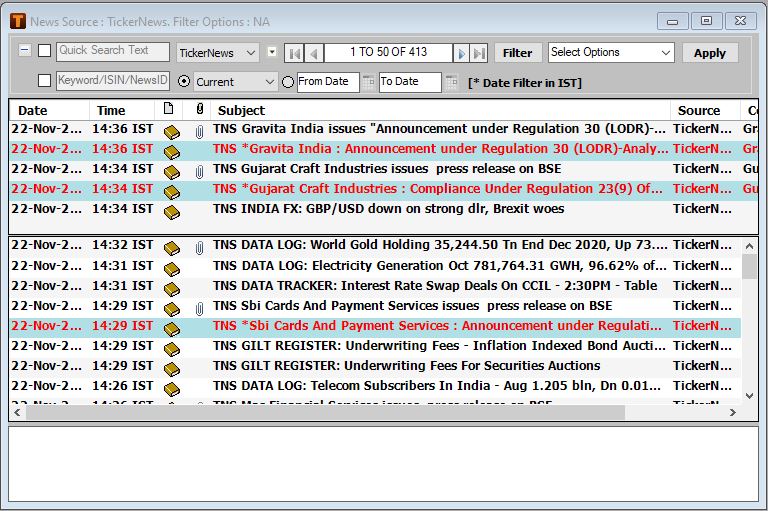Viewport: 768px width, 511px height.
Task: Open book icon for Inflation Indexed Bond row
Action: 171,349
